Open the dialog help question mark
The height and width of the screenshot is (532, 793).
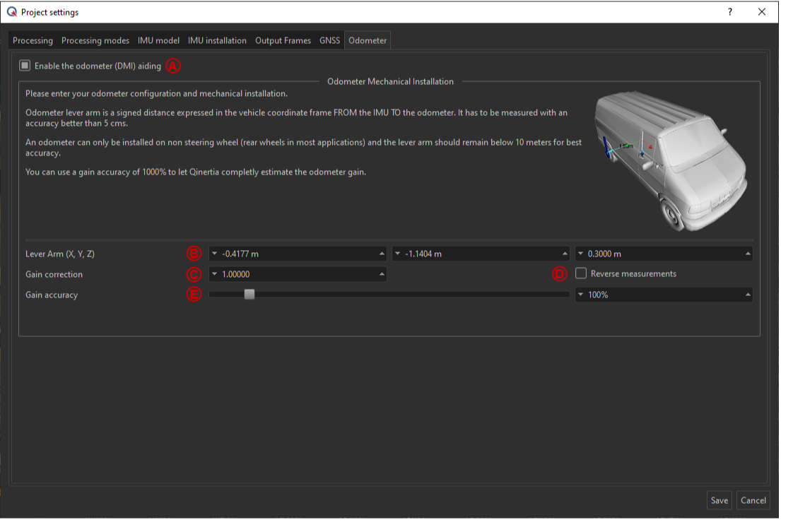(730, 11)
